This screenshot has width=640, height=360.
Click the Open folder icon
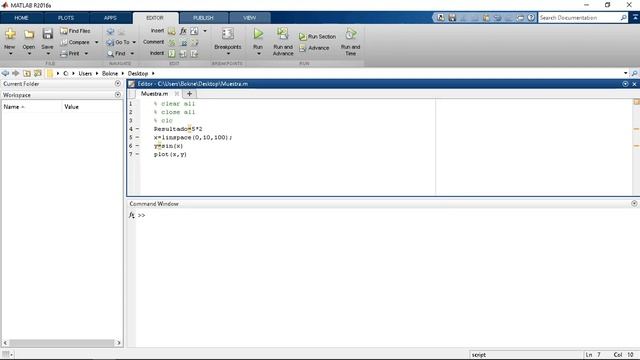click(x=29, y=34)
